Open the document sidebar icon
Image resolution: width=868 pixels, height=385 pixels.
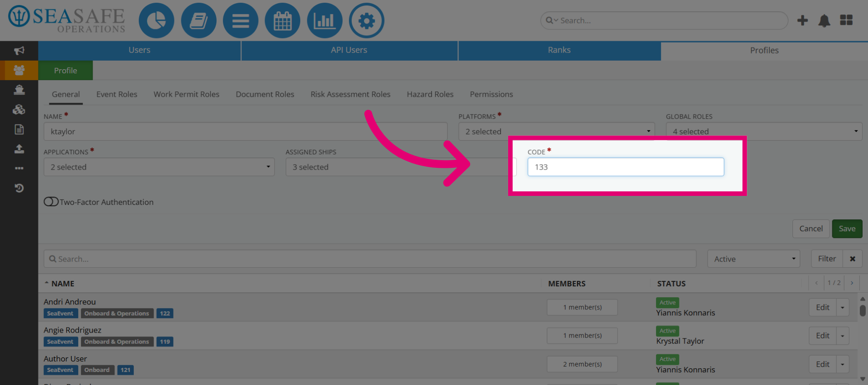pyautogui.click(x=19, y=129)
